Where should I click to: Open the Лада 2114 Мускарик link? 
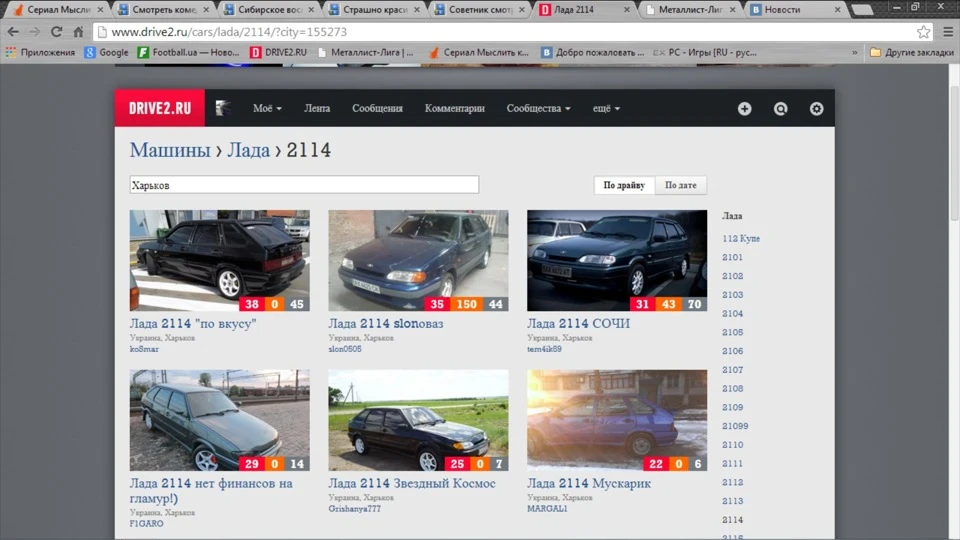pyautogui.click(x=588, y=483)
